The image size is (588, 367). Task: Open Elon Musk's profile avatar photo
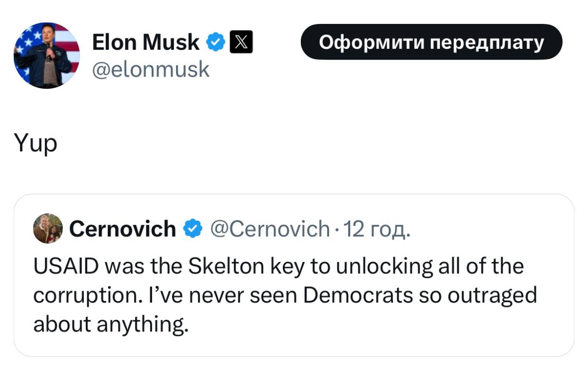coord(46,55)
